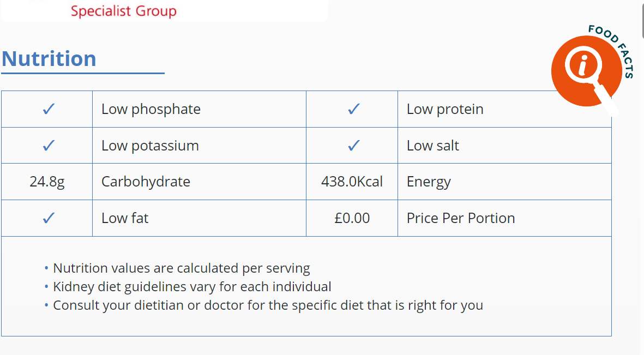Click the Low salt checkmark
644x355 pixels.
coord(354,146)
